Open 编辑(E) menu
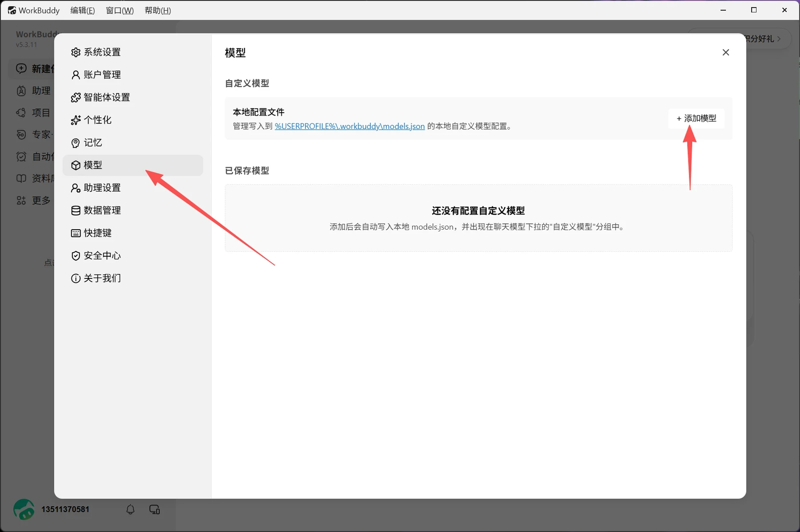800x532 pixels. click(x=83, y=10)
